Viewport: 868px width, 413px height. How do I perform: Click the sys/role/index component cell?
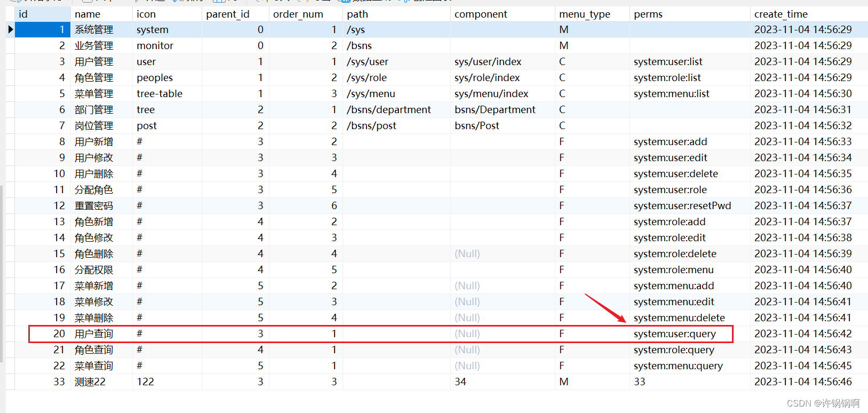coord(503,78)
